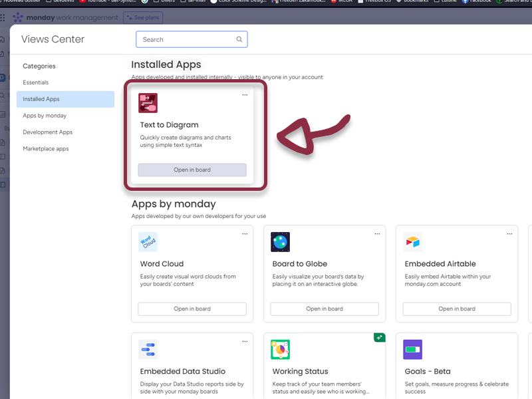Go to Marketplace apps category
Viewport: 532px width, 399px height.
coord(46,149)
